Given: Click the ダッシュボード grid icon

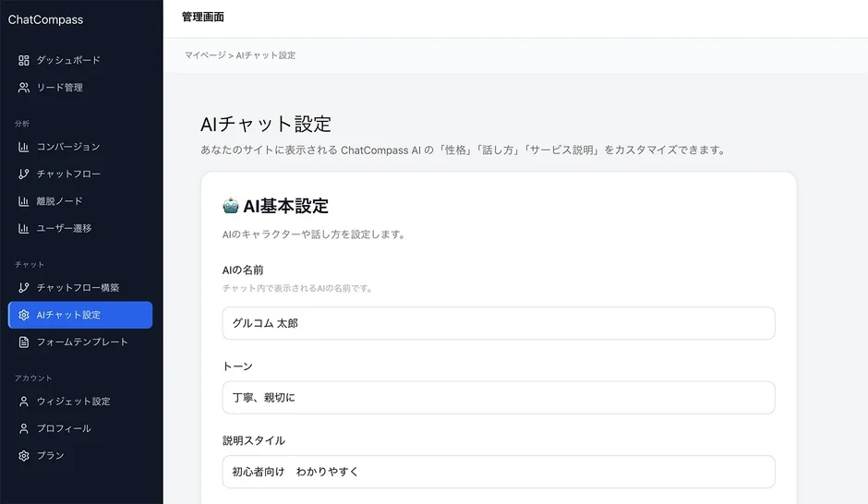Looking at the screenshot, I should pos(23,60).
